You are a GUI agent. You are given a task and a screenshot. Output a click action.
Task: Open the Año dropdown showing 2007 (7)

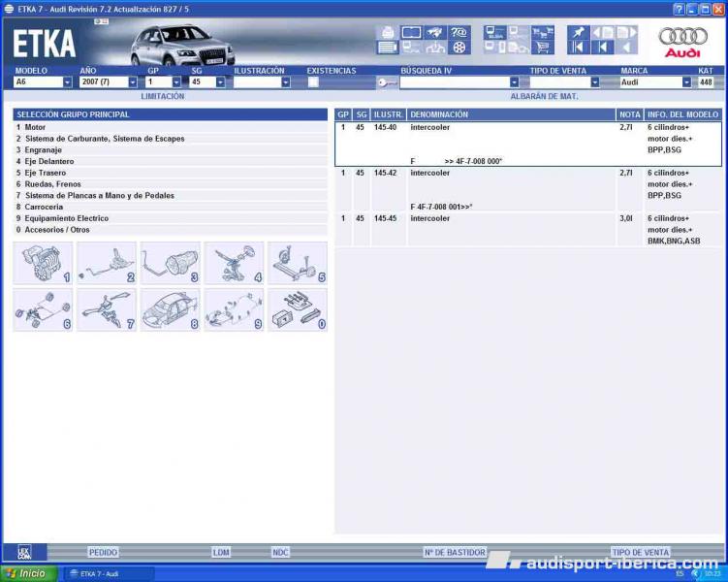point(133,82)
